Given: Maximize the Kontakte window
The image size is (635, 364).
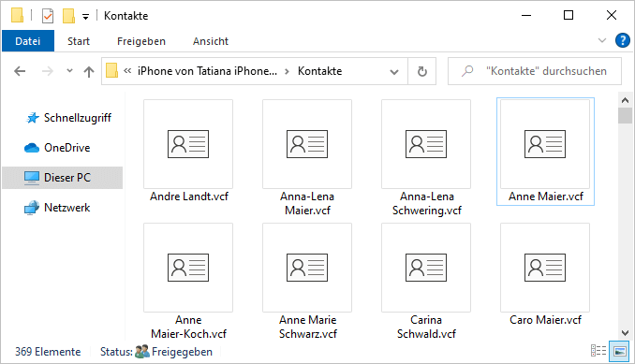Looking at the screenshot, I should [569, 15].
